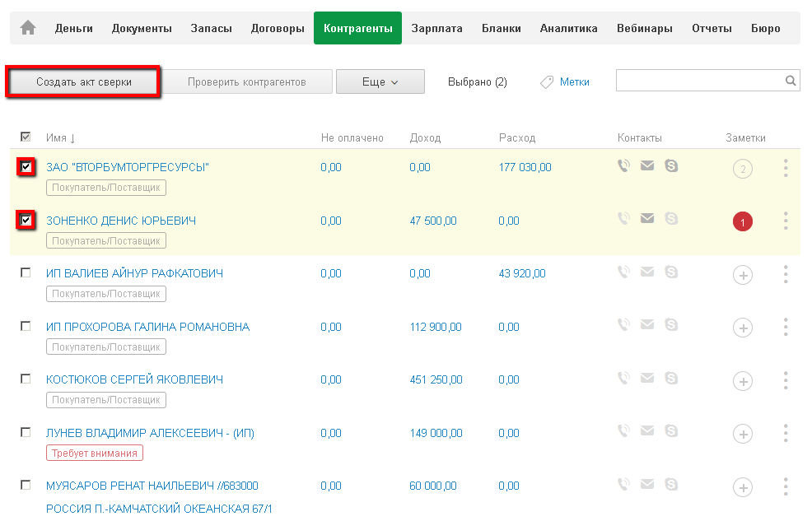Image resolution: width=812 pixels, height=521 pixels.
Task: Expand the "Еще" dropdown button
Action: coord(380,82)
